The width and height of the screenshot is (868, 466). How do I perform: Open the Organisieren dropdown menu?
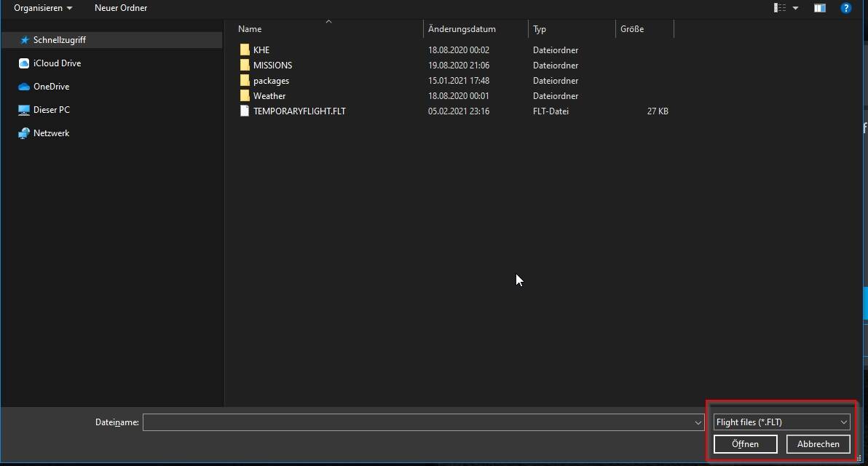coord(43,8)
